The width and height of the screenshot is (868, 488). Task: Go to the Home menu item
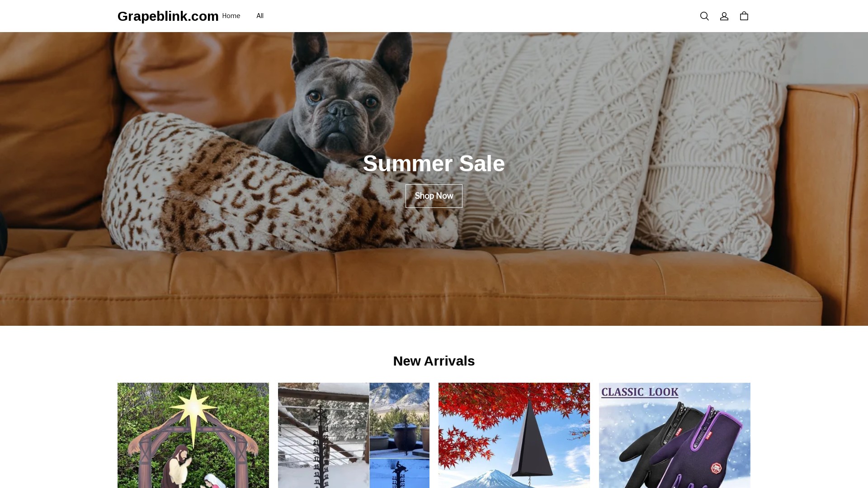point(231,16)
